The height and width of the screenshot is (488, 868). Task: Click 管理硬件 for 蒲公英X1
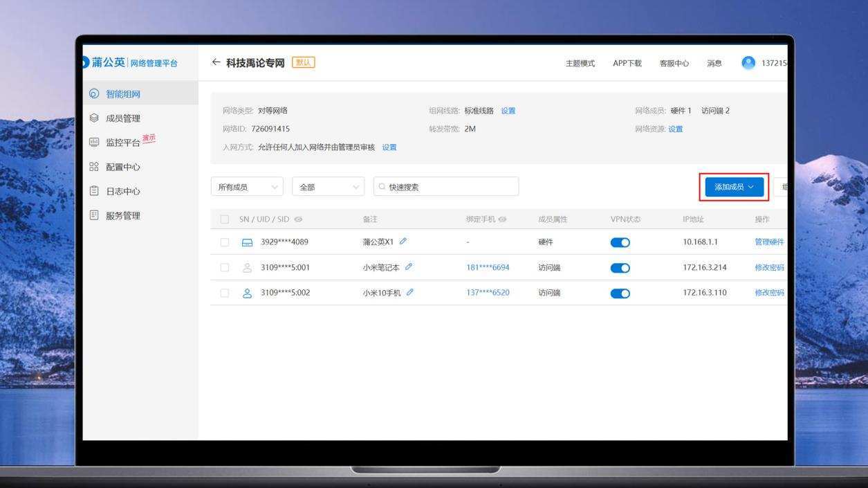(769, 242)
